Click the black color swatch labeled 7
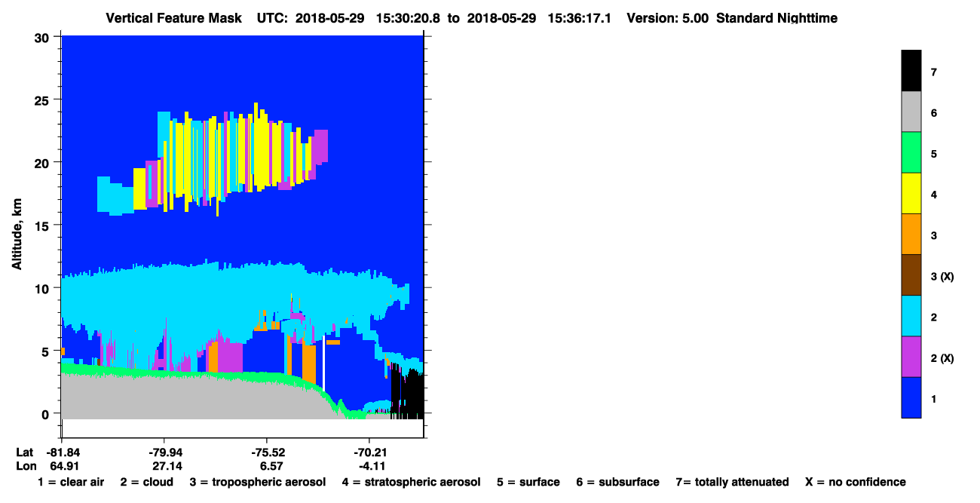Image resolution: width=980 pixels, height=503 pixels. (911, 71)
